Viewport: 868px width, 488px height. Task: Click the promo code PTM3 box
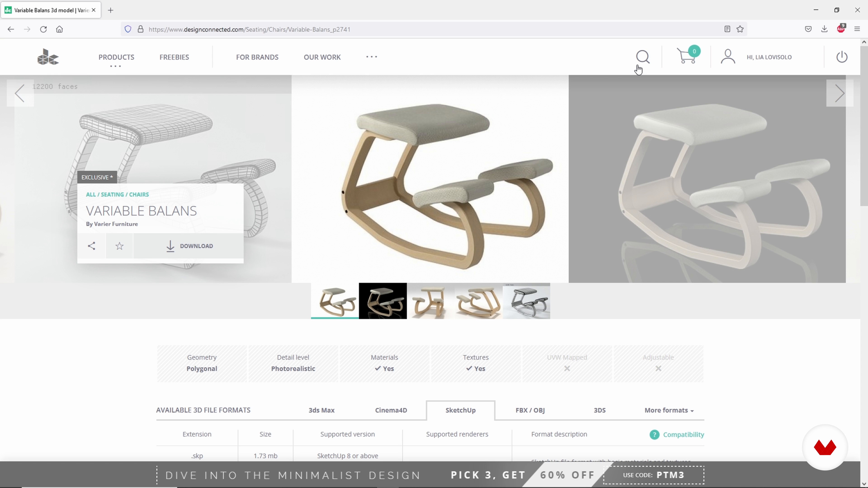coord(654,475)
